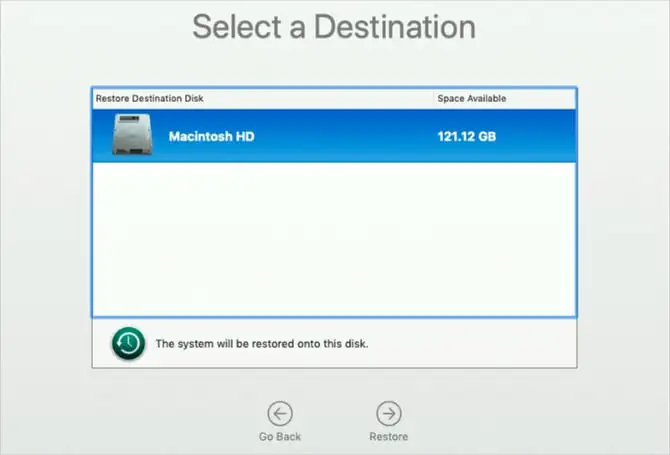Click the Time Machine clock icon

pyautogui.click(x=129, y=343)
